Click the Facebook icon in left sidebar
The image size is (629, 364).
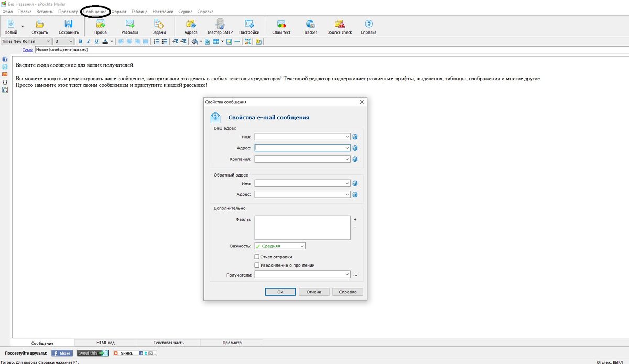[5, 59]
